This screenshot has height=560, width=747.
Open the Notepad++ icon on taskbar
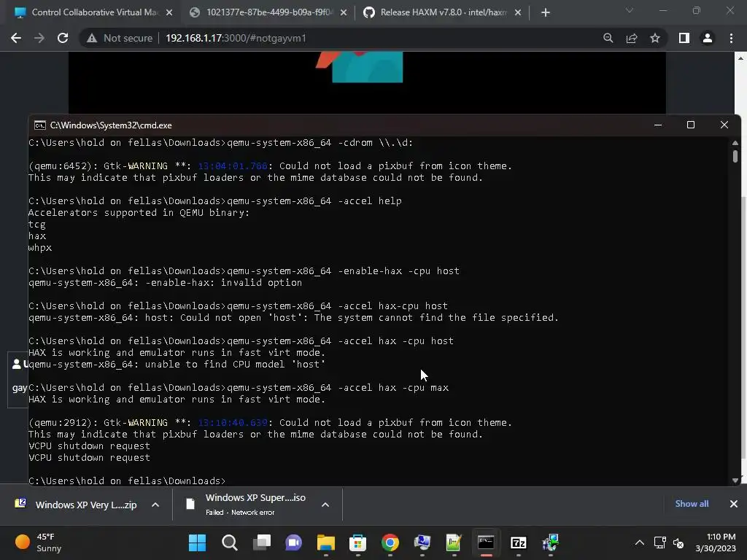point(454,542)
